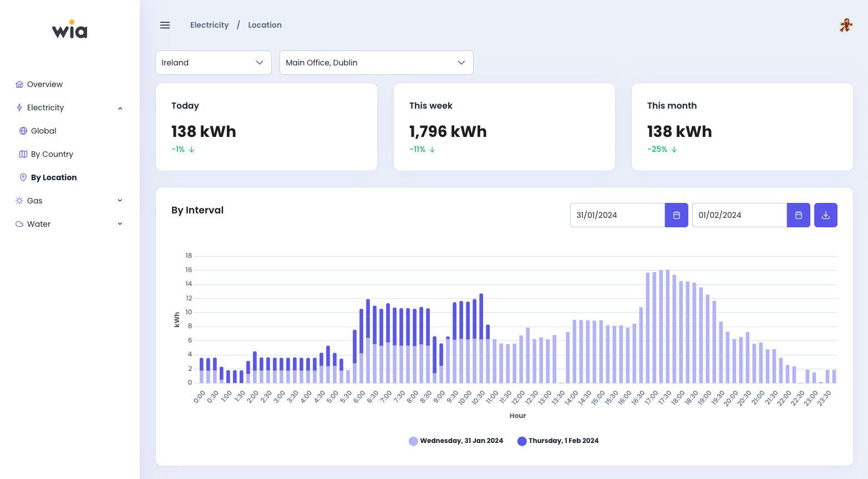Click the By Interval heading
The image size is (868, 479).
coord(197,210)
